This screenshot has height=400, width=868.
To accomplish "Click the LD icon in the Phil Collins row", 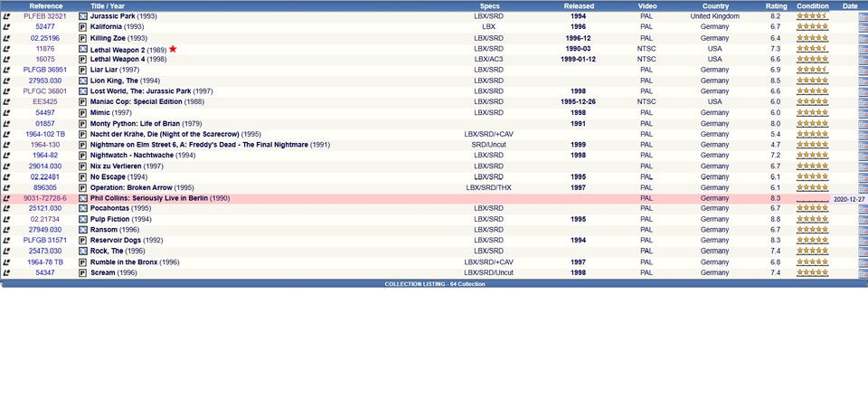I will click(x=6, y=198).
